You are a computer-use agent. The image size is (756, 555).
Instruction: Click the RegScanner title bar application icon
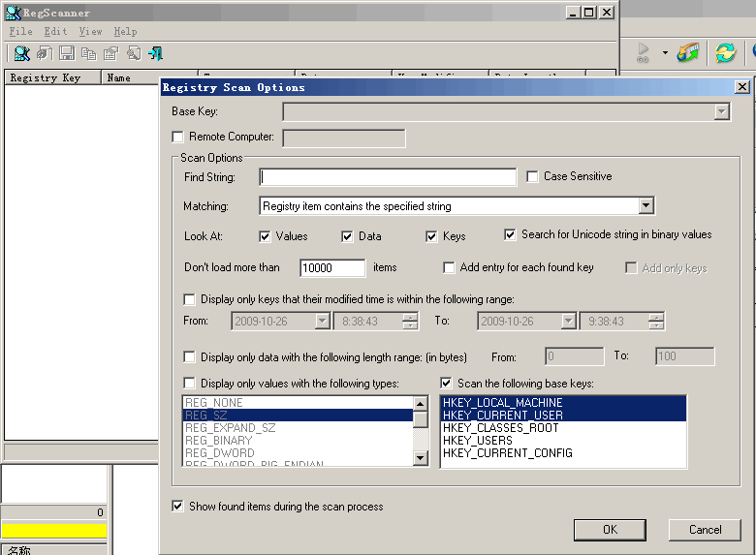pos(13,13)
